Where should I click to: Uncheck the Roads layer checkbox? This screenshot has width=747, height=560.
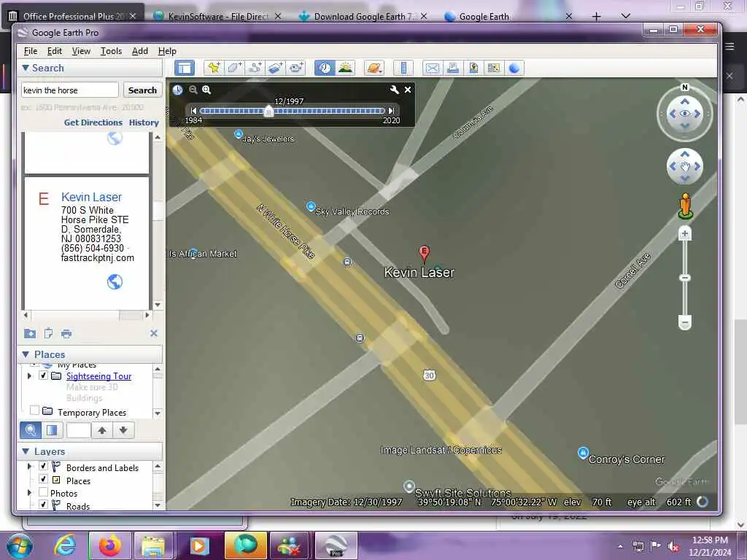pos(43,504)
